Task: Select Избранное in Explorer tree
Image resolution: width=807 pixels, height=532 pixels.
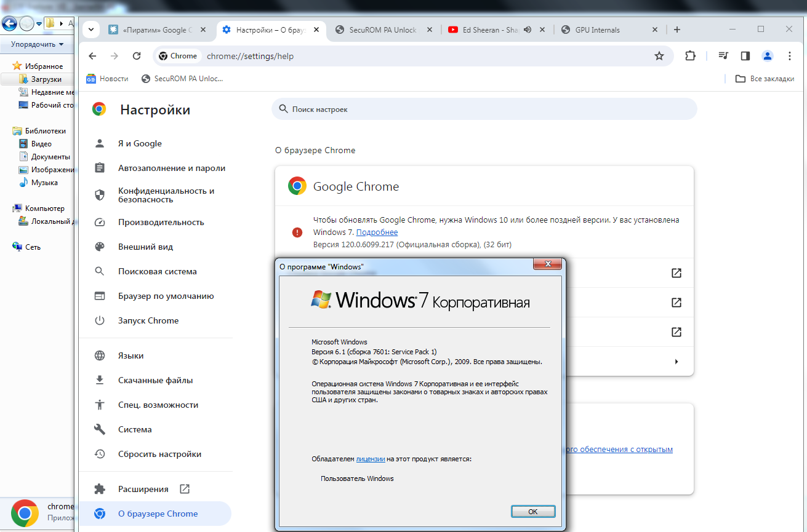Action: coord(43,66)
